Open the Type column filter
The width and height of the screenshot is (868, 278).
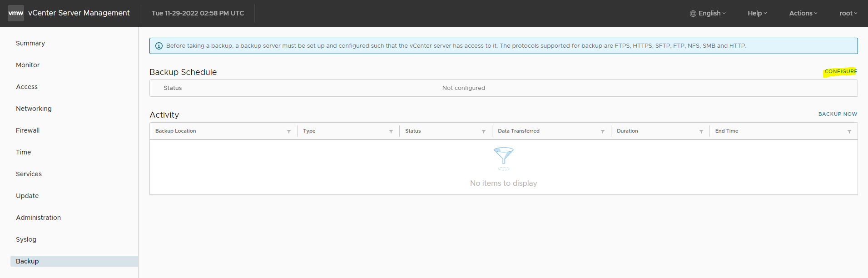tap(391, 131)
